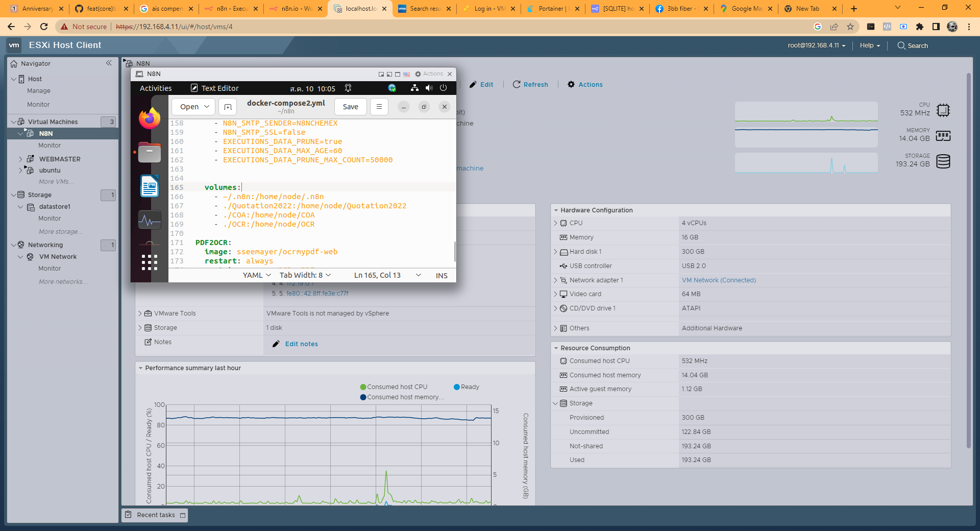Expand the Hard disk 1 row

pos(556,252)
